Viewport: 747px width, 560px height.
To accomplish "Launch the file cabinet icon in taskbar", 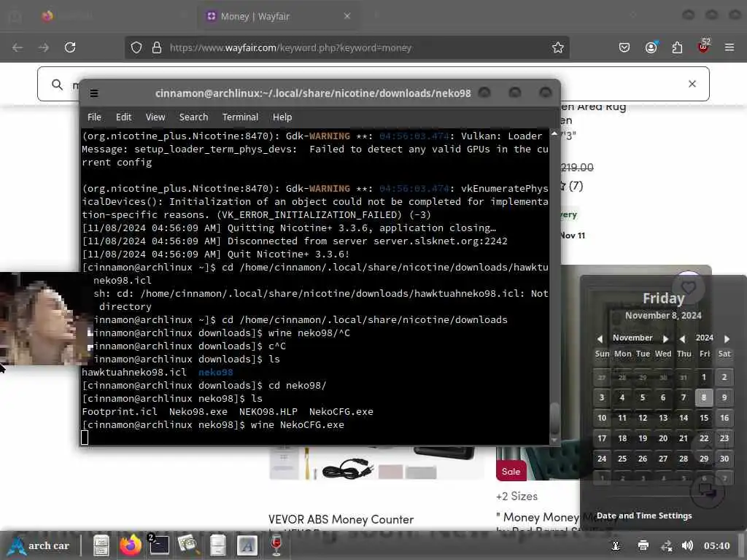I will click(x=101, y=545).
